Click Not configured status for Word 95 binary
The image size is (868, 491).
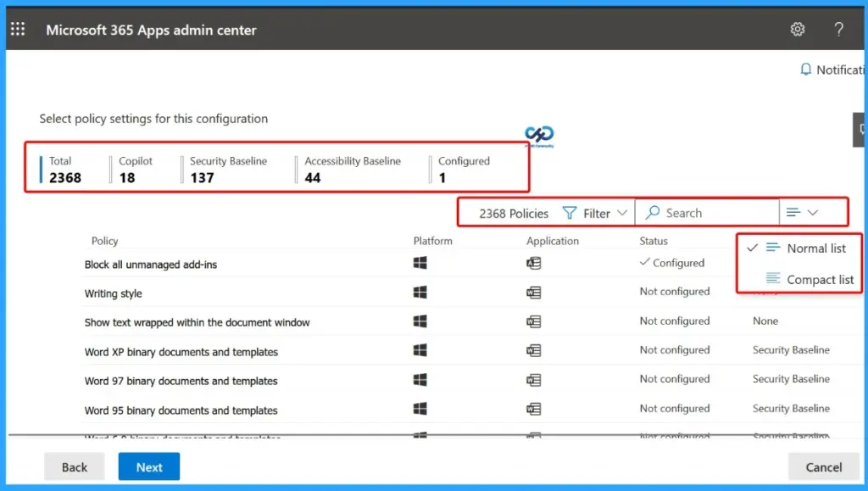pos(675,408)
